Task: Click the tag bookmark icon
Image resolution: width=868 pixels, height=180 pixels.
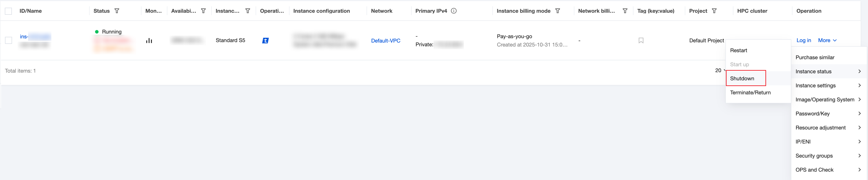Action: coord(641,40)
